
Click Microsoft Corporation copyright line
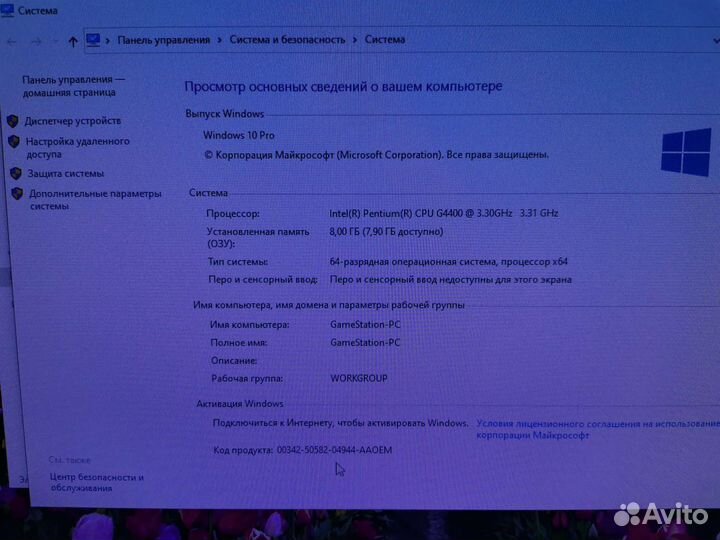pyautogui.click(x=376, y=155)
